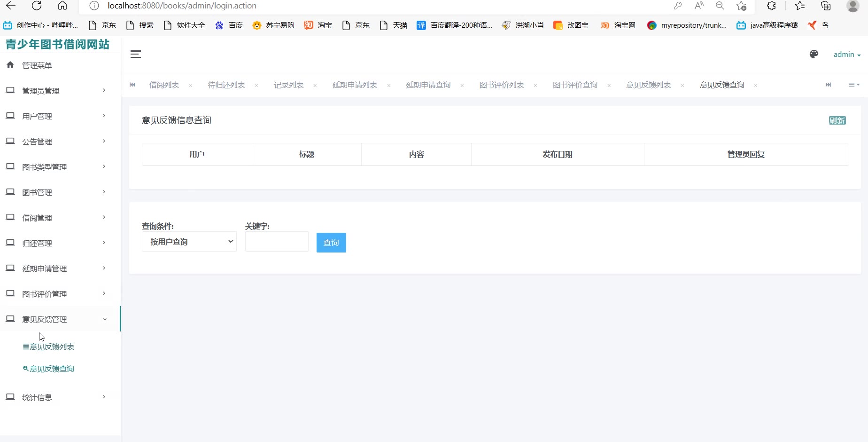This screenshot has width=868, height=442.
Task: Reload the page with the refresh icon
Action: tap(37, 6)
